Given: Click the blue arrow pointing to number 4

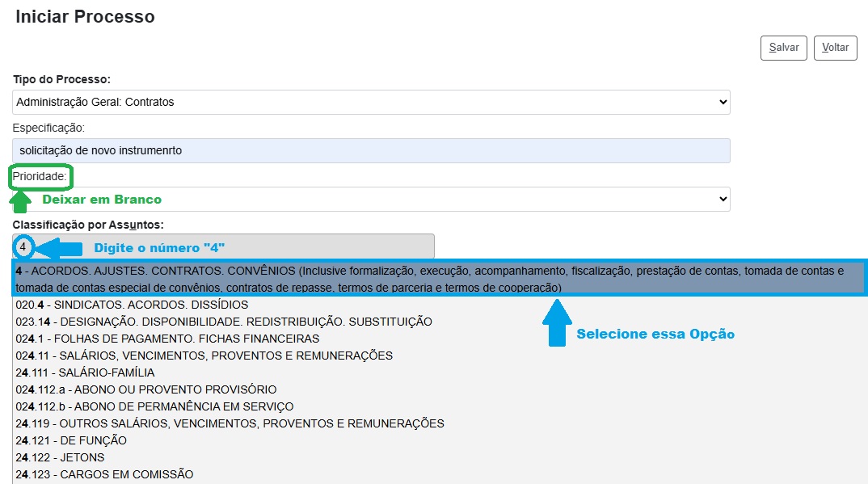Looking at the screenshot, I should (x=57, y=247).
